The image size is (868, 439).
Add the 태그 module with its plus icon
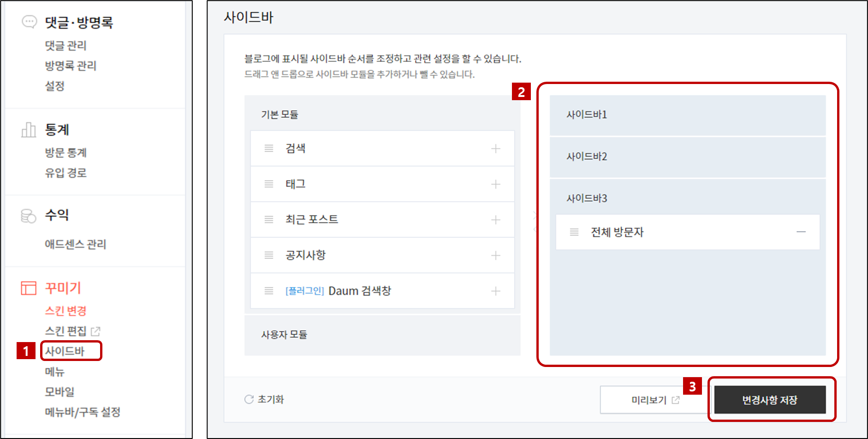(496, 184)
